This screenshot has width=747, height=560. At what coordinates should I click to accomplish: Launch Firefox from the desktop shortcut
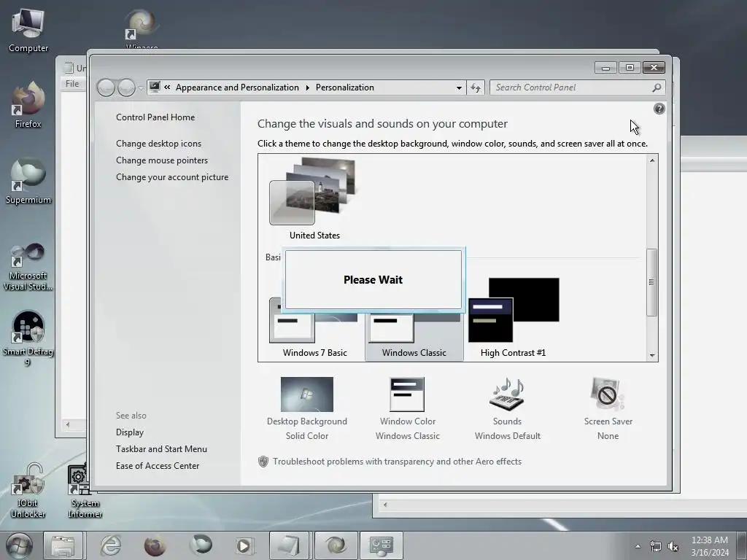click(28, 105)
